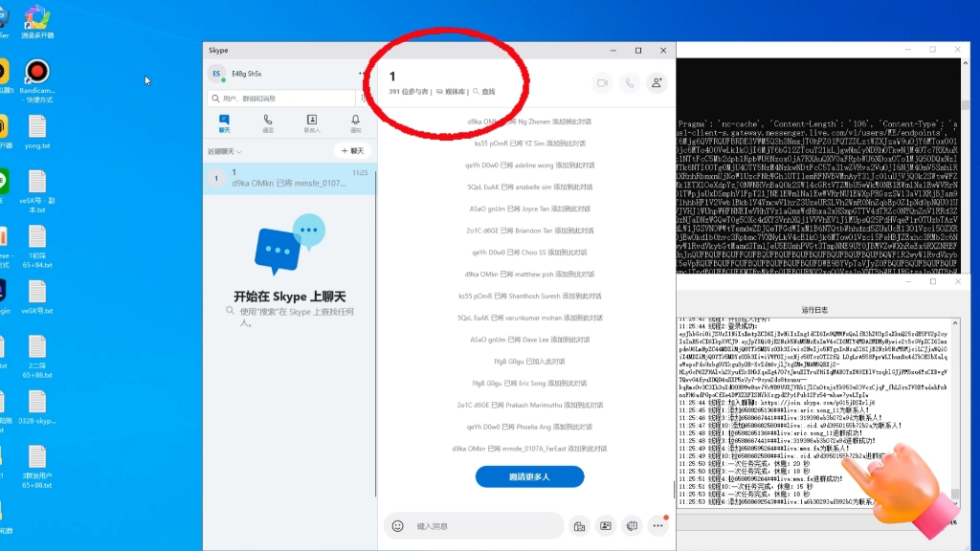Start an audio call in group 1

[x=630, y=82]
